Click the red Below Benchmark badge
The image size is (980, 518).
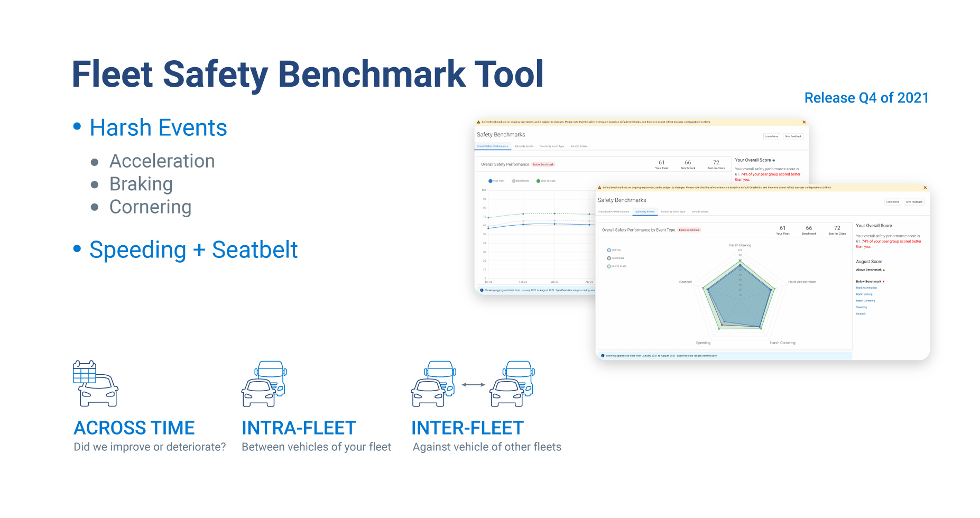click(689, 230)
